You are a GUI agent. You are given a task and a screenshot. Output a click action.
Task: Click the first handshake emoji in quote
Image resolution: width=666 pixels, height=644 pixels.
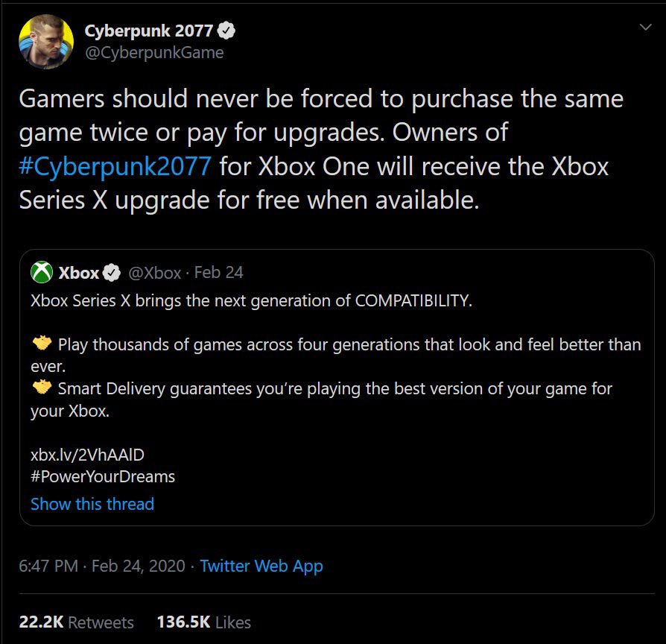[42, 344]
